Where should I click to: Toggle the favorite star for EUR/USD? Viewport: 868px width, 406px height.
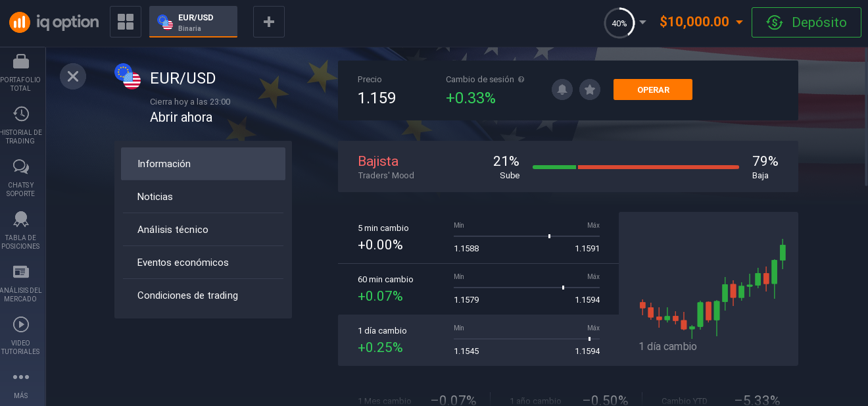[x=590, y=89]
